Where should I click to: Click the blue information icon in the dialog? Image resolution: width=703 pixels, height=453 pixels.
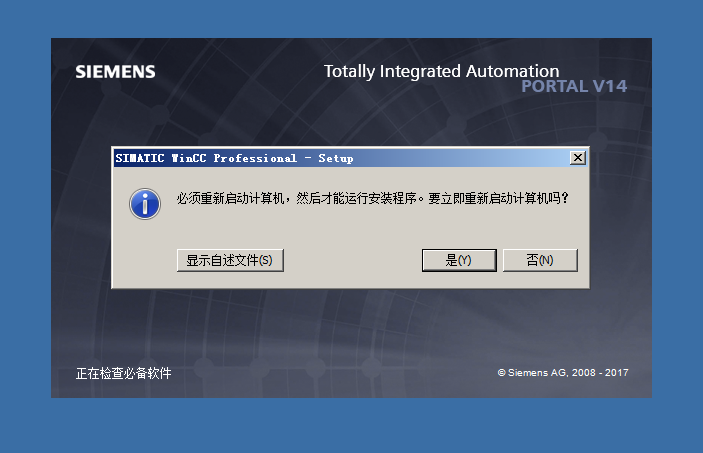[x=146, y=204]
